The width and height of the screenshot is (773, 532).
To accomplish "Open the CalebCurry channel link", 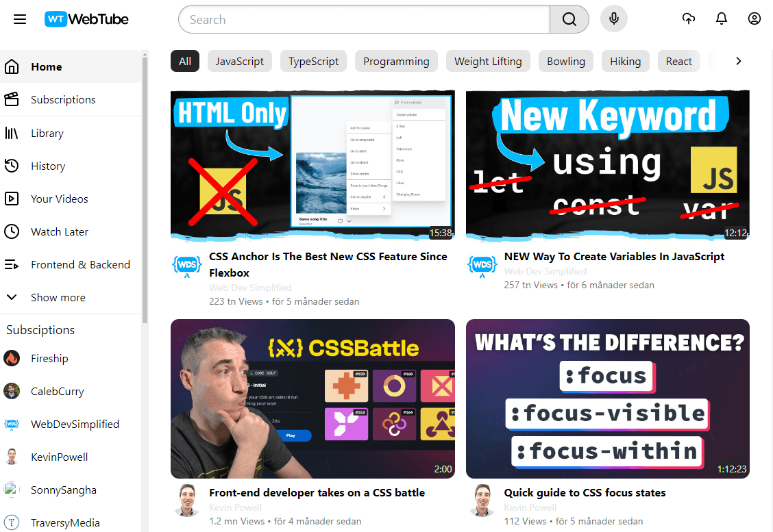I will click(x=71, y=391).
